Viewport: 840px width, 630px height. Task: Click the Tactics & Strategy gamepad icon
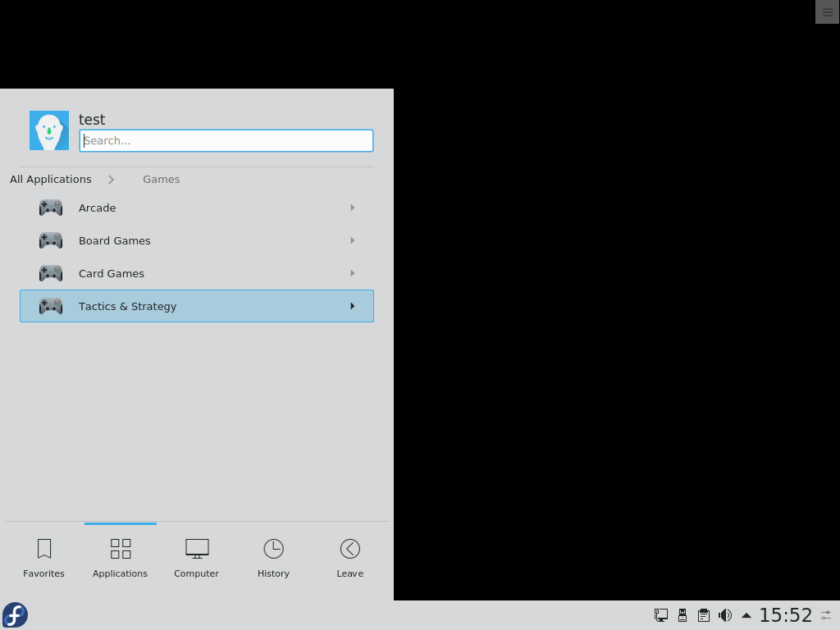pos(51,306)
